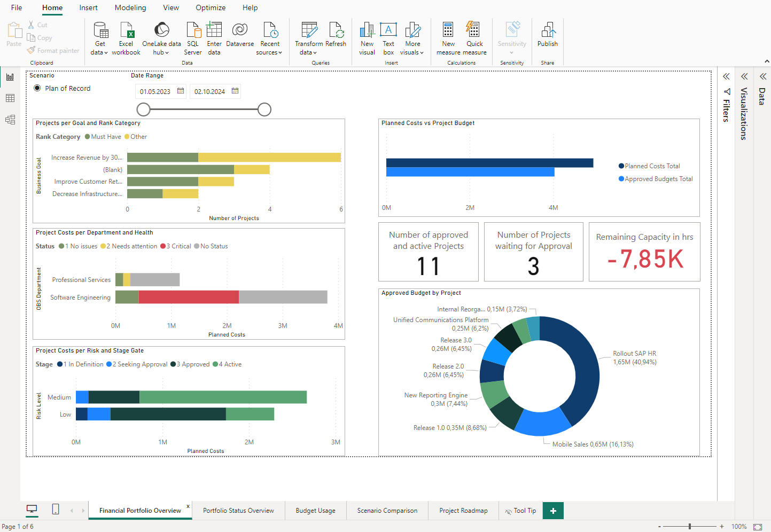The height and width of the screenshot is (532, 771).
Task: Open Table view from the left sidebar
Action: pyautogui.click(x=10, y=98)
